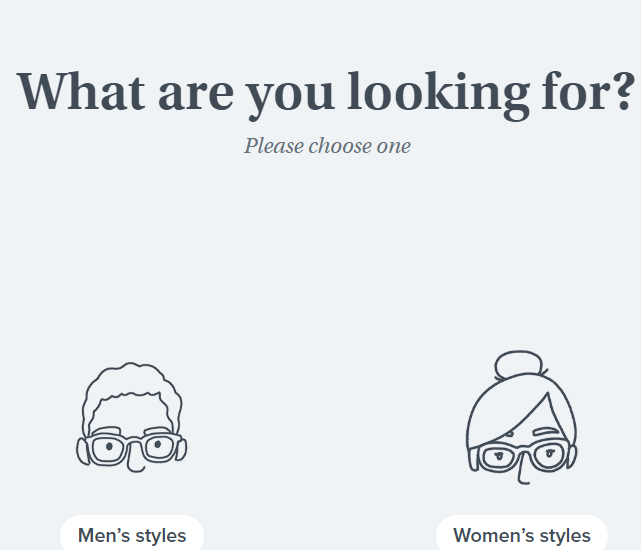641x550 pixels.
Task: Choose the Women's styles button
Action: (521, 535)
